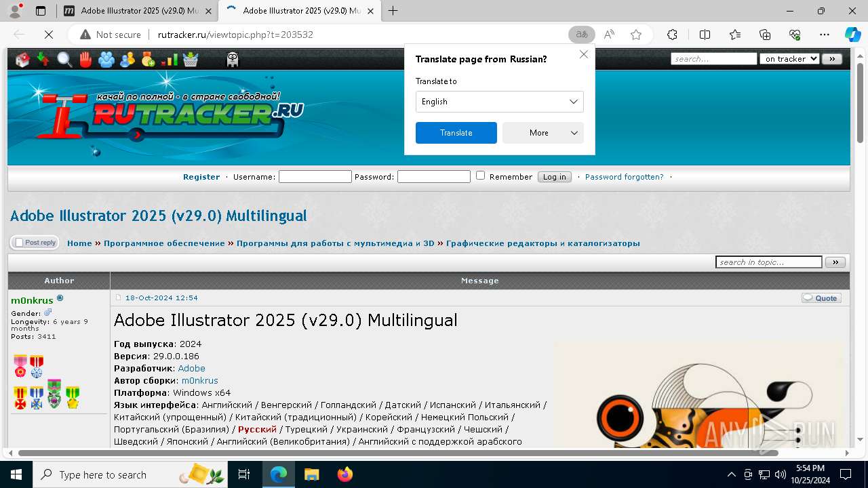Open the Windows Start menu
Screen dimensions: 868x488
pyautogui.click(x=16, y=474)
